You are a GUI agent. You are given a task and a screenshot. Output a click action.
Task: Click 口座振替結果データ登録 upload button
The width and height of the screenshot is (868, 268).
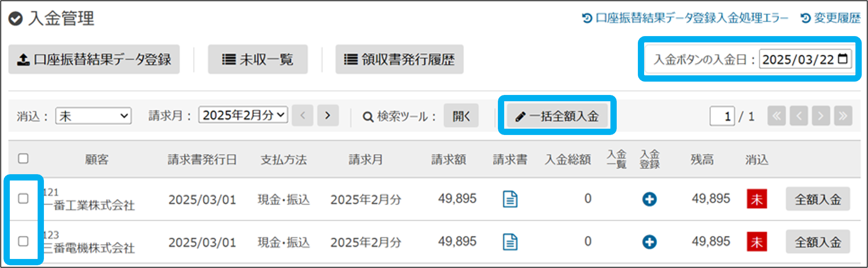point(94,60)
